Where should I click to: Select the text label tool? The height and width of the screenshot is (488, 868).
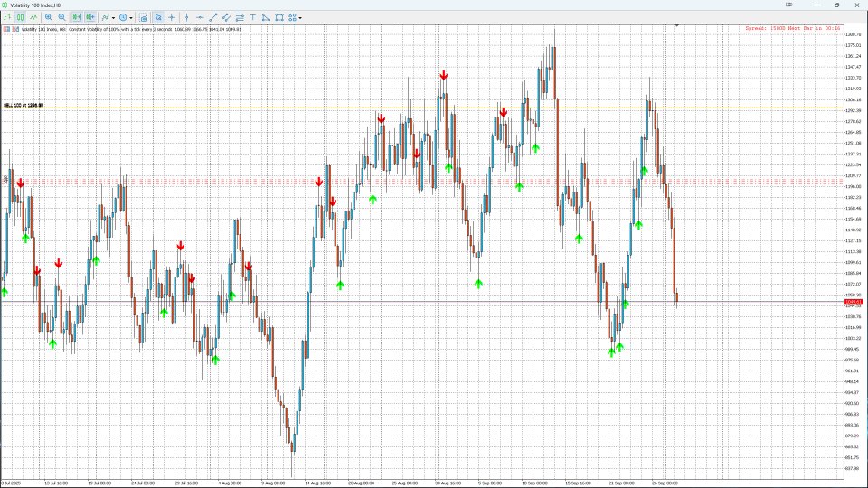point(252,17)
